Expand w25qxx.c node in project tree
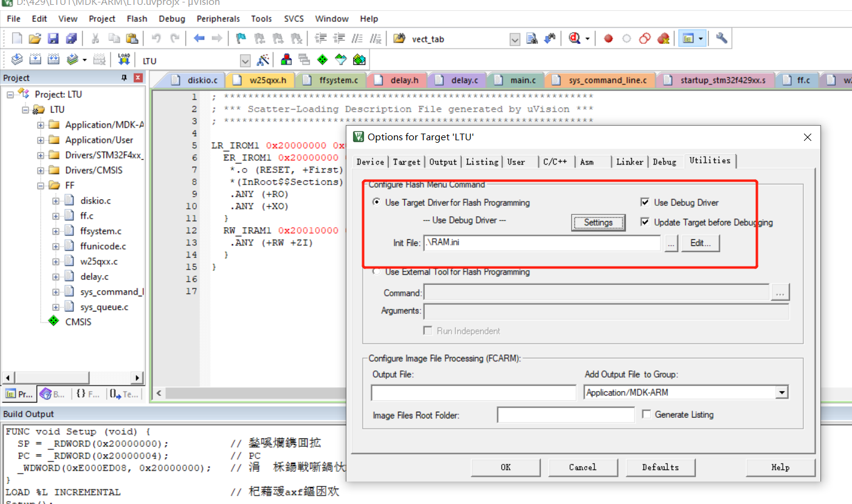The width and height of the screenshot is (852, 504). pos(56,261)
